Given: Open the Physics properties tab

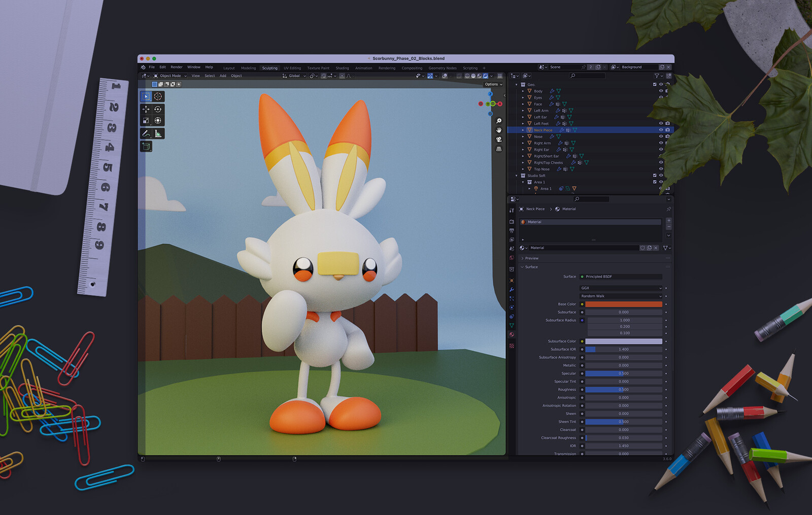Looking at the screenshot, I should (512, 307).
